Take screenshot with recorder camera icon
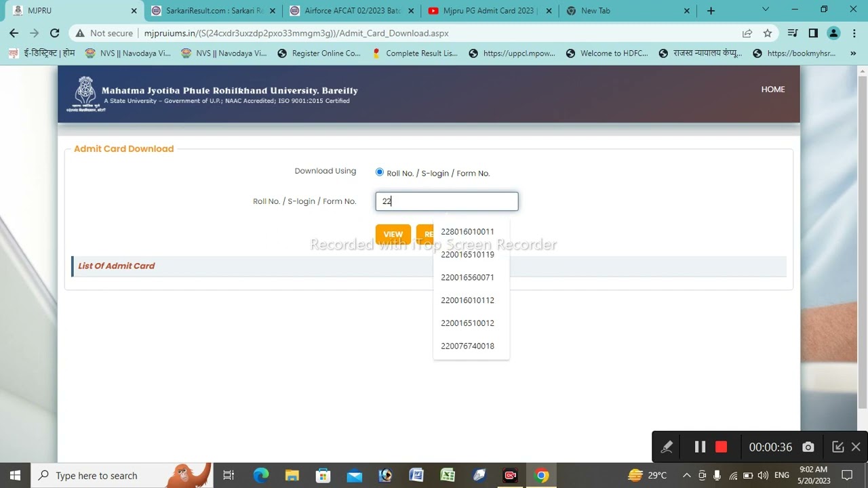 [808, 447]
